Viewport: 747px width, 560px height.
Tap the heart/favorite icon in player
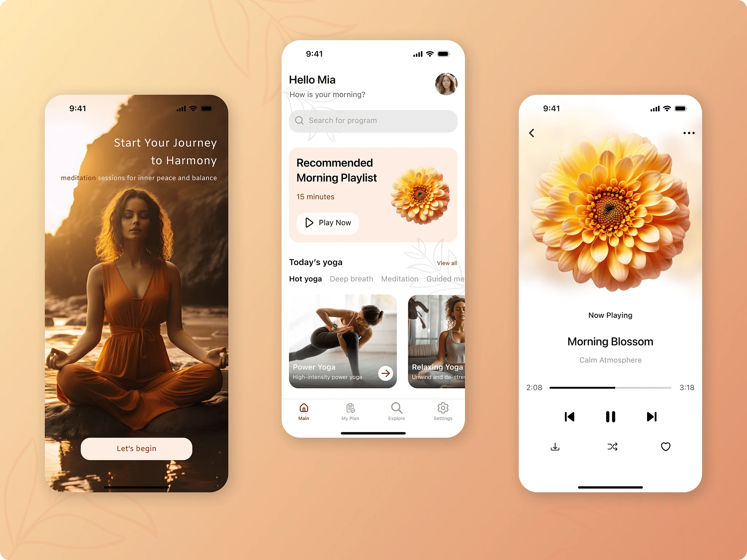(x=665, y=447)
